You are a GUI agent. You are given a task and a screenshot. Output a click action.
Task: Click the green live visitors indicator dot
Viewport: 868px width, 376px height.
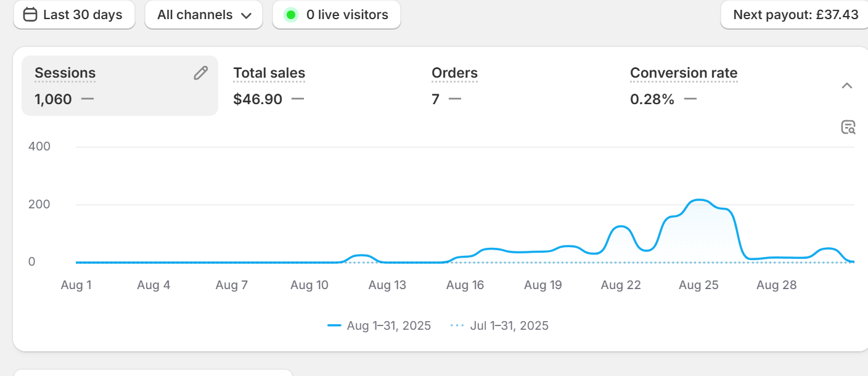(x=291, y=15)
